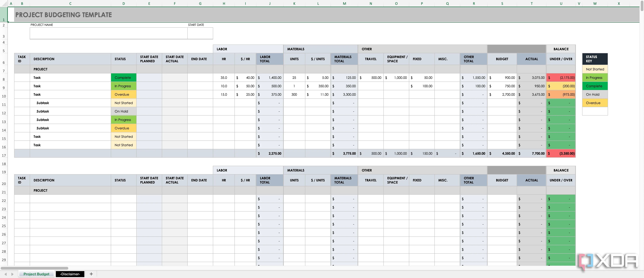
Task: Click the next sheet navigation arrow
Action: pos(12,274)
